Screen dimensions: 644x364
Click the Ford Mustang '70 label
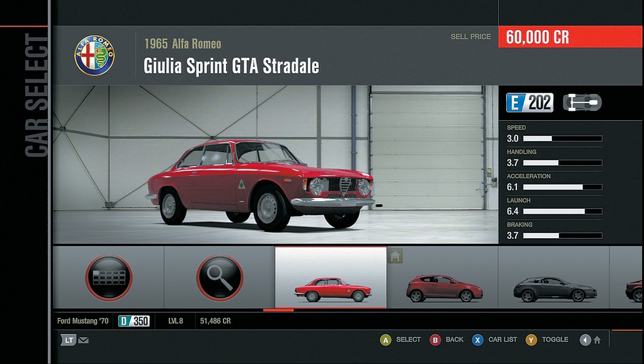tap(83, 321)
